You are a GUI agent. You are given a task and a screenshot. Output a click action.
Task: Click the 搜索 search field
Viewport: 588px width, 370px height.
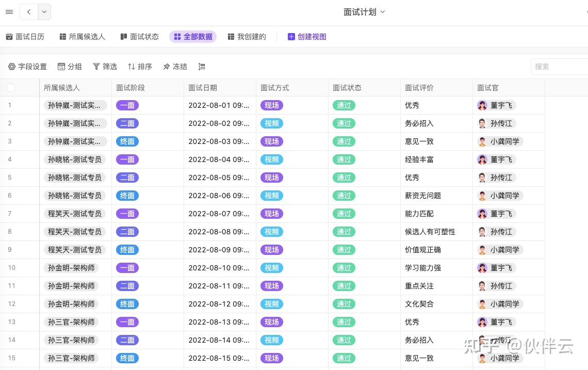click(x=560, y=67)
